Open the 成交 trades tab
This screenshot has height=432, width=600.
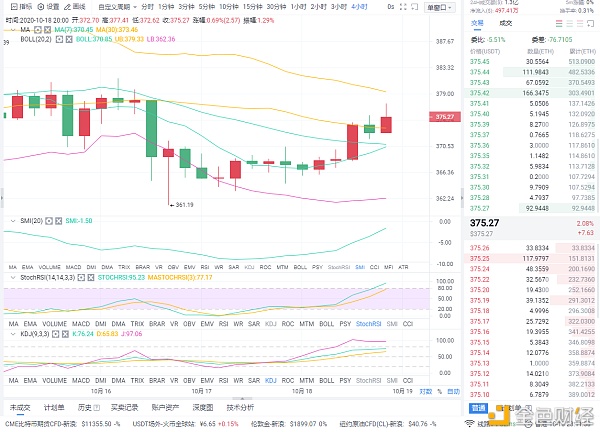pyautogui.click(x=505, y=22)
